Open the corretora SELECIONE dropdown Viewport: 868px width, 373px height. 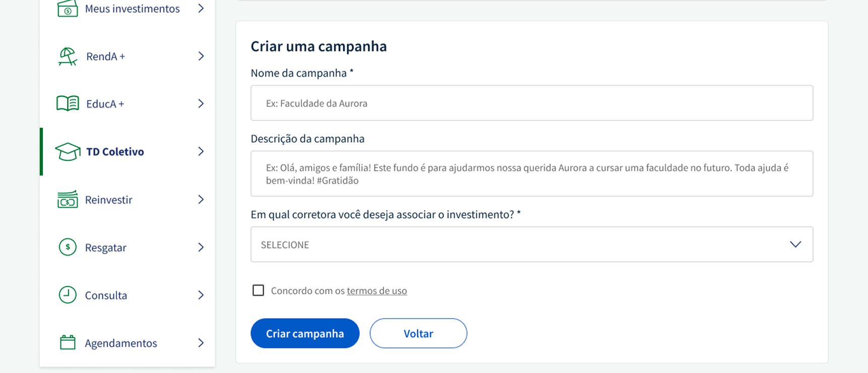pos(532,244)
